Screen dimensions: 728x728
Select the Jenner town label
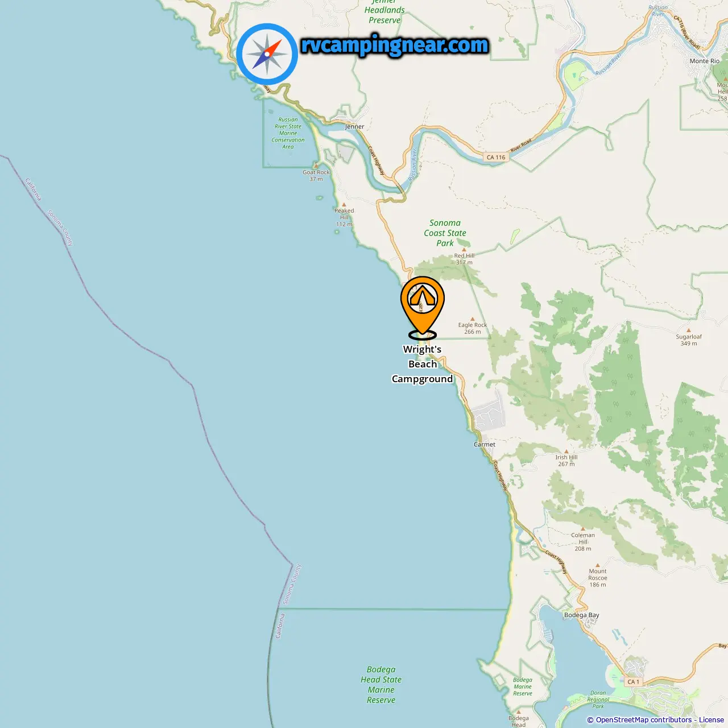point(354,127)
